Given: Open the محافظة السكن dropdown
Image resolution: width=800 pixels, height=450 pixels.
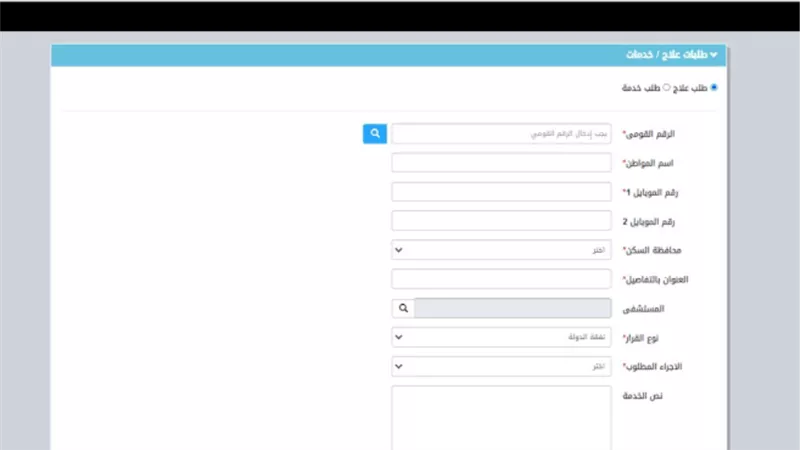Looking at the screenshot, I should 501,250.
